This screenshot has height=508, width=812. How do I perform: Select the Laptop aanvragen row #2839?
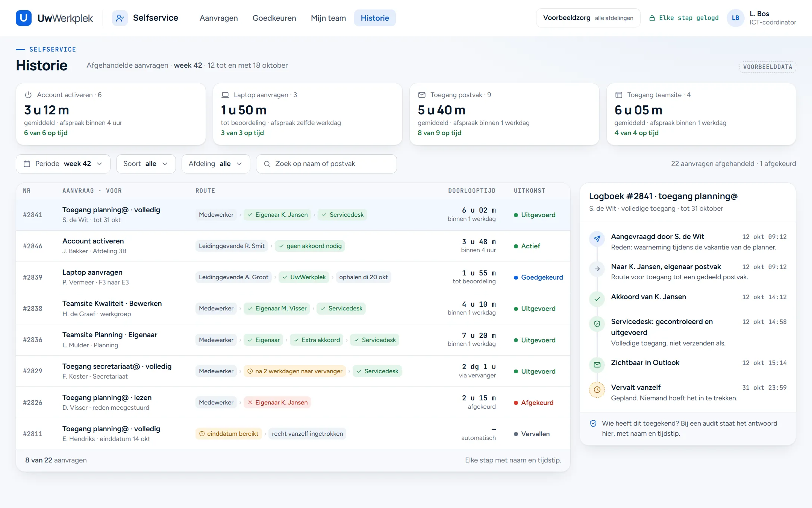coord(293,277)
